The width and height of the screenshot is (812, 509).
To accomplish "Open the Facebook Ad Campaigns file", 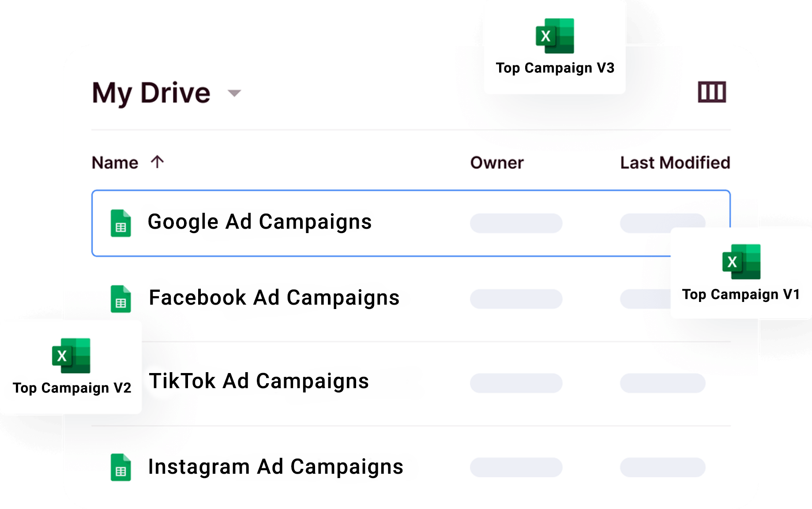I will (x=274, y=298).
